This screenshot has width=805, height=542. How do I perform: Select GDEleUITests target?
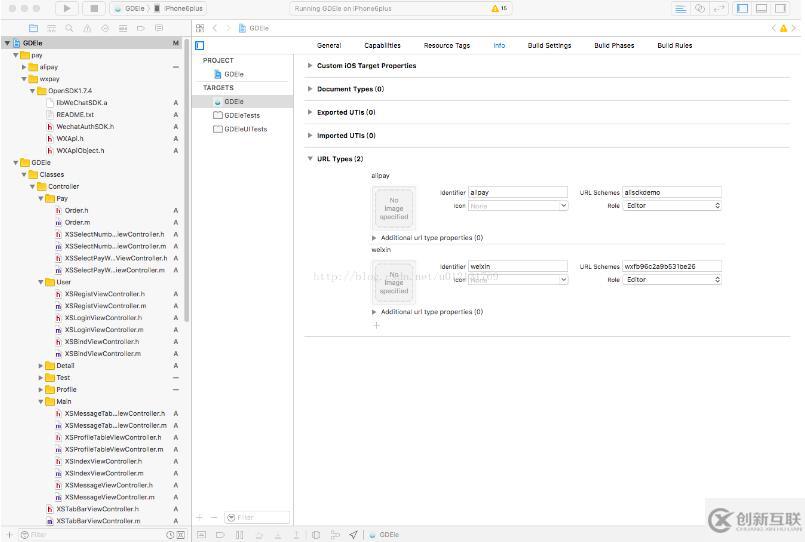coord(242,129)
